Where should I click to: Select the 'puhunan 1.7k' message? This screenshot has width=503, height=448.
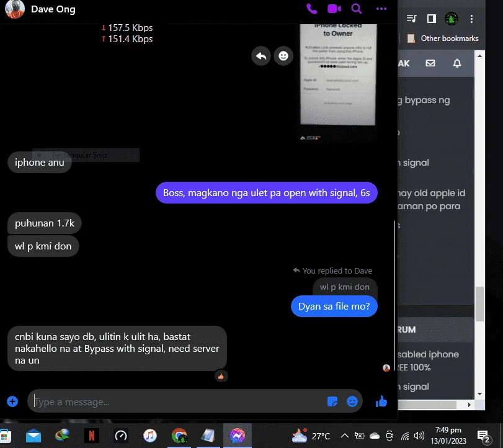[45, 223]
